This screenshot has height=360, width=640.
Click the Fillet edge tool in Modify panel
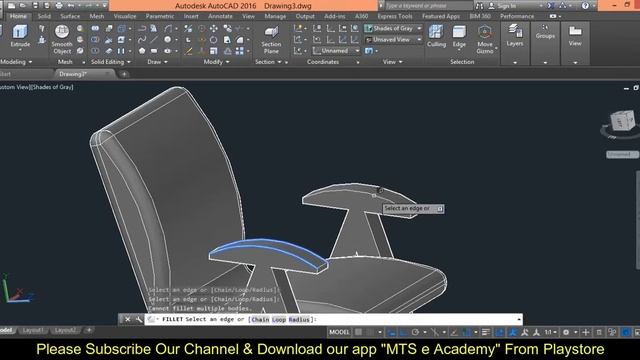tap(240, 40)
